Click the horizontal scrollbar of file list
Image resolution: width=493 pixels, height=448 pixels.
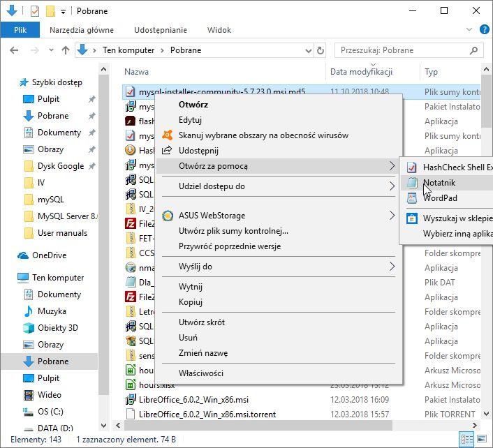[x=258, y=426]
